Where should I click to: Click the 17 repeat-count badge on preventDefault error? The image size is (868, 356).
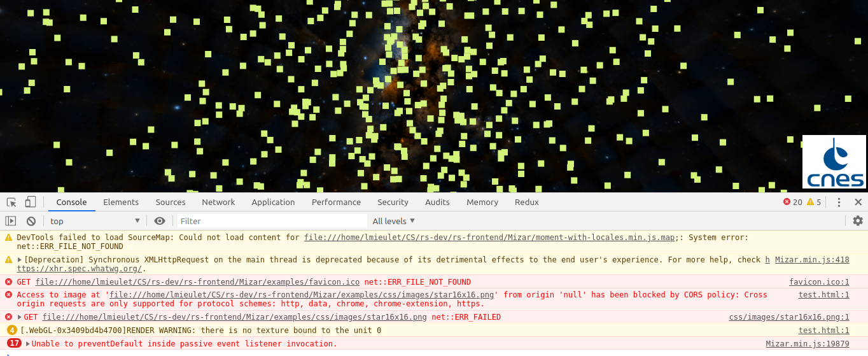(15, 344)
